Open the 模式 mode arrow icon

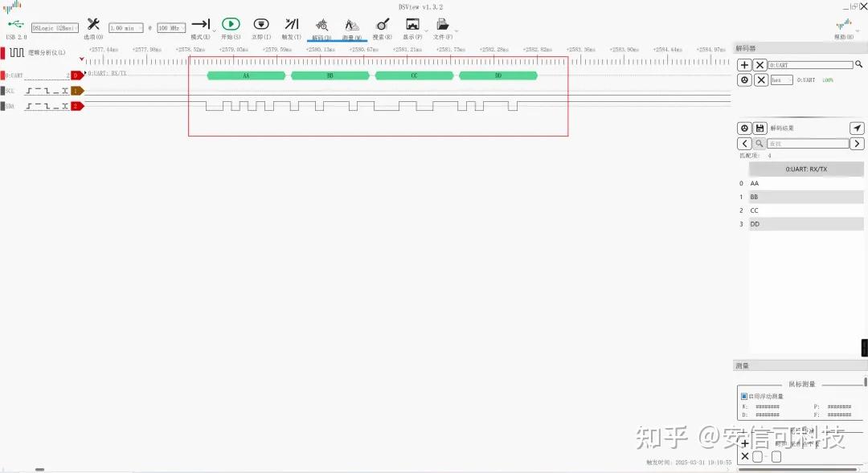pyautogui.click(x=200, y=24)
